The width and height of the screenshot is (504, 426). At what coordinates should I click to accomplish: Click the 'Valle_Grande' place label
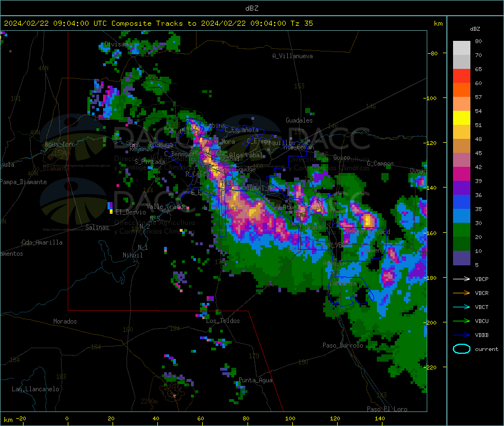tap(167, 207)
